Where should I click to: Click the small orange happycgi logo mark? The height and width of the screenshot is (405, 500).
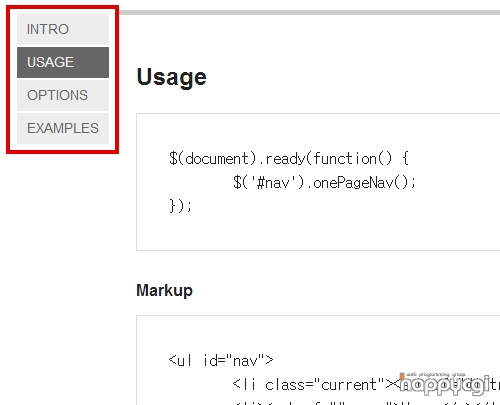402,376
